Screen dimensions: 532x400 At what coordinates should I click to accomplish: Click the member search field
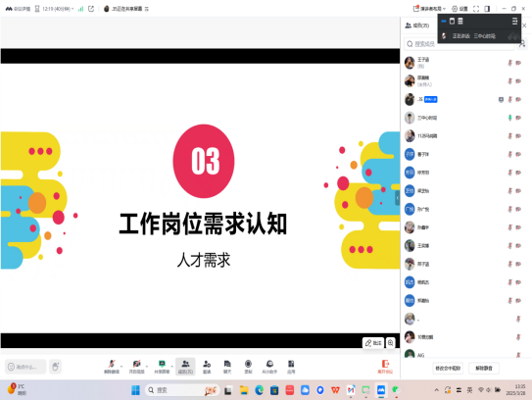(459, 44)
